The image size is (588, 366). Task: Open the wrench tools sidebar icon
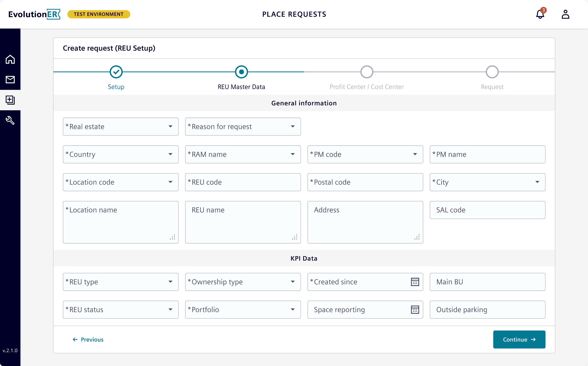pyautogui.click(x=10, y=120)
